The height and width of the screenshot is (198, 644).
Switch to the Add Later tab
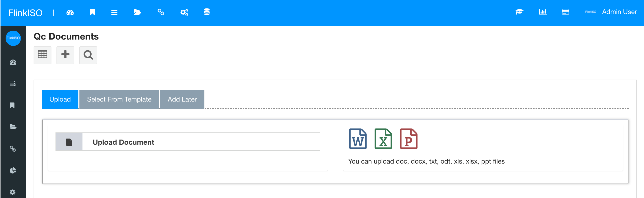tap(182, 100)
